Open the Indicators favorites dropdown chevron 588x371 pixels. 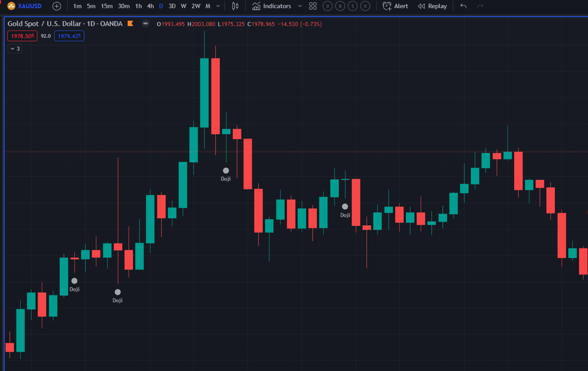pos(300,6)
